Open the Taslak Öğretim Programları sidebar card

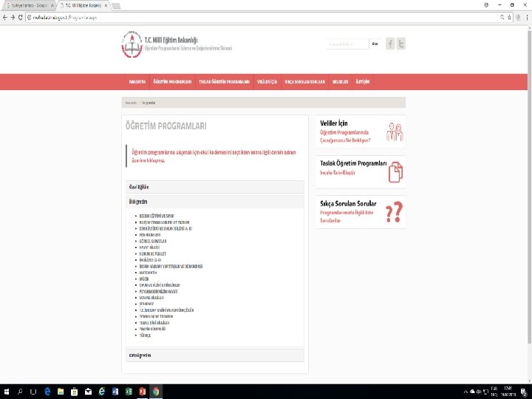(361, 171)
